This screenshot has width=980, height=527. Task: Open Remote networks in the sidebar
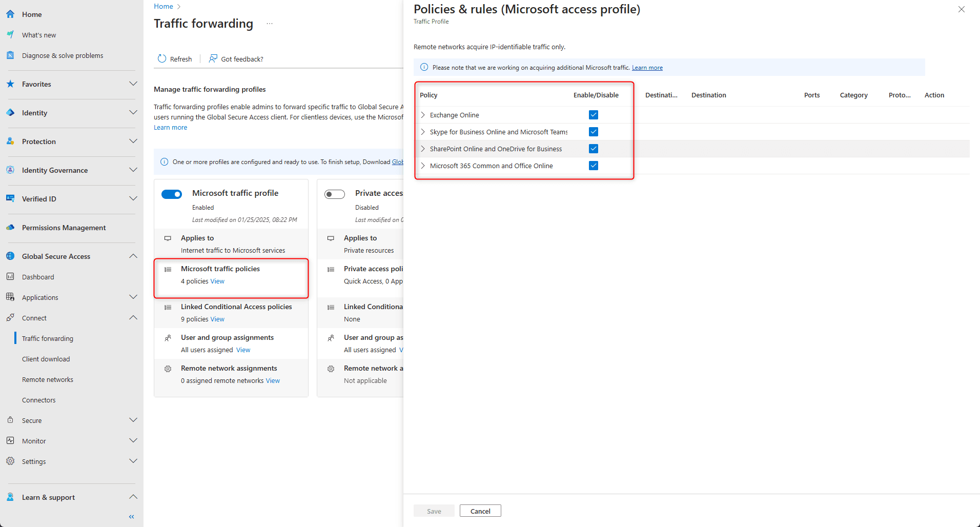pyautogui.click(x=48, y=379)
